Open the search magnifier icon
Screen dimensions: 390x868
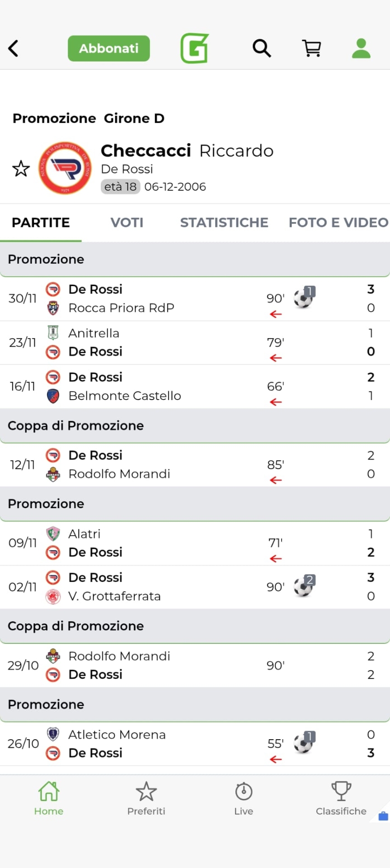pyautogui.click(x=262, y=48)
